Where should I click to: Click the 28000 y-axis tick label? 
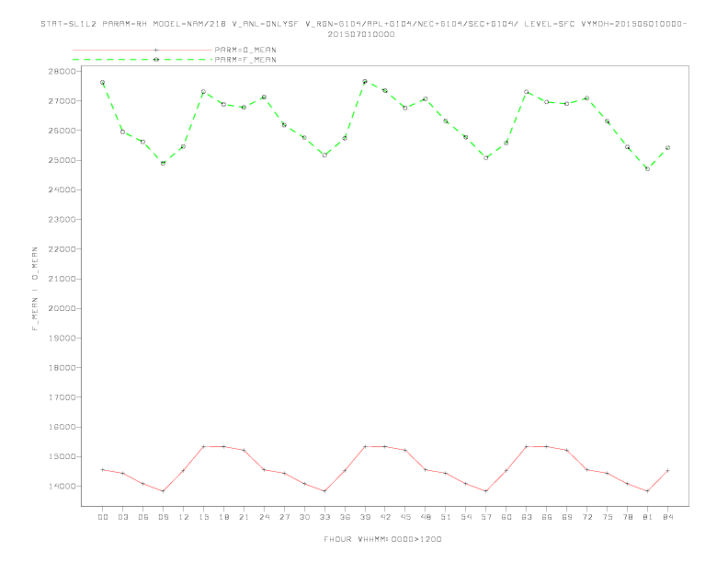[62, 71]
